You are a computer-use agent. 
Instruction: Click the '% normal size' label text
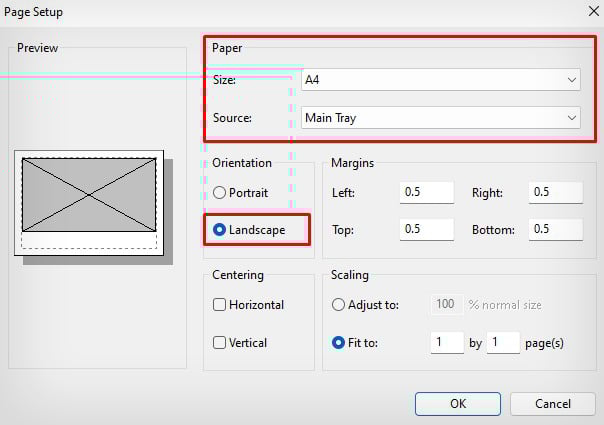pyautogui.click(x=505, y=305)
